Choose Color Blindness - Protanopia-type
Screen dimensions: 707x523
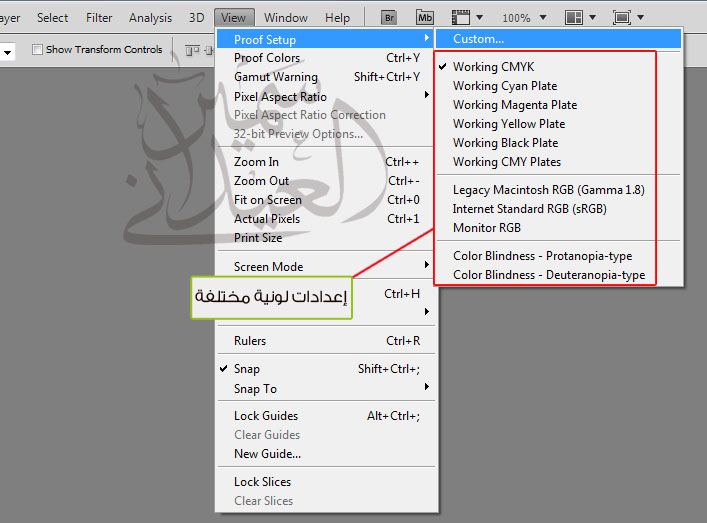coord(542,256)
